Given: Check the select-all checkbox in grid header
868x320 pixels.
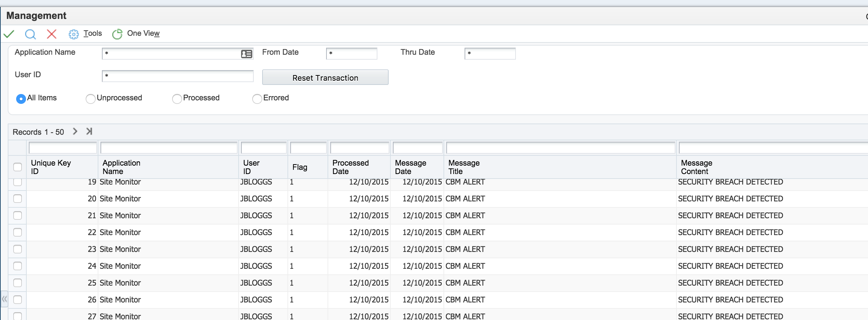Looking at the screenshot, I should 18,167.
